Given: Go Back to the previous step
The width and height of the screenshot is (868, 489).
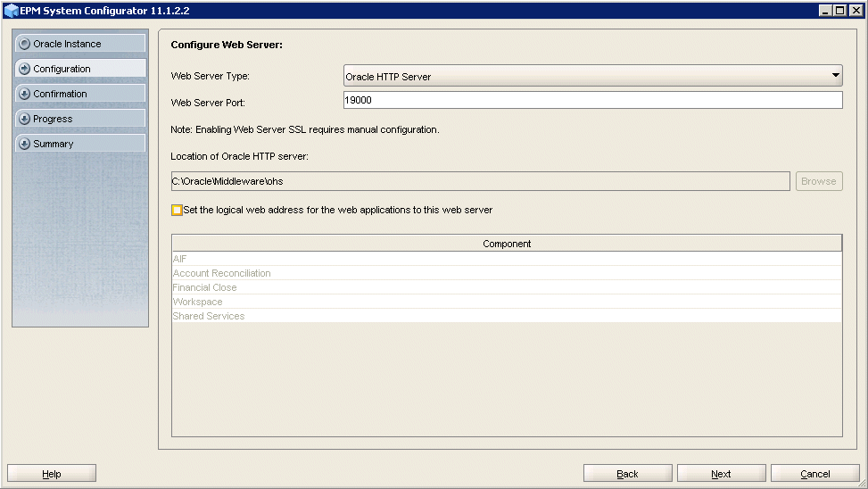Looking at the screenshot, I should (x=627, y=474).
